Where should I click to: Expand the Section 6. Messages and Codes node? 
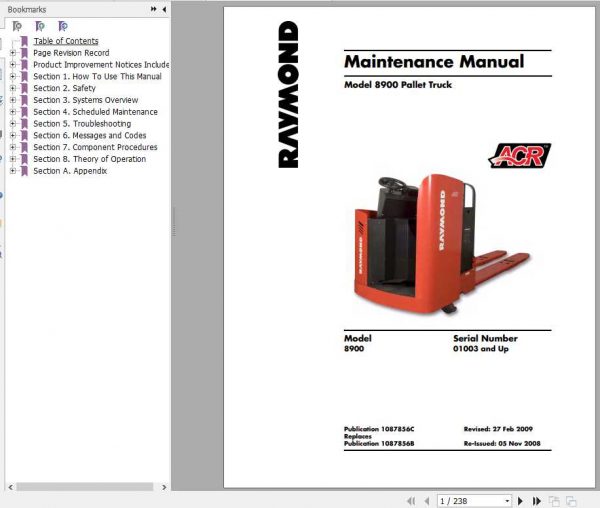[13, 135]
